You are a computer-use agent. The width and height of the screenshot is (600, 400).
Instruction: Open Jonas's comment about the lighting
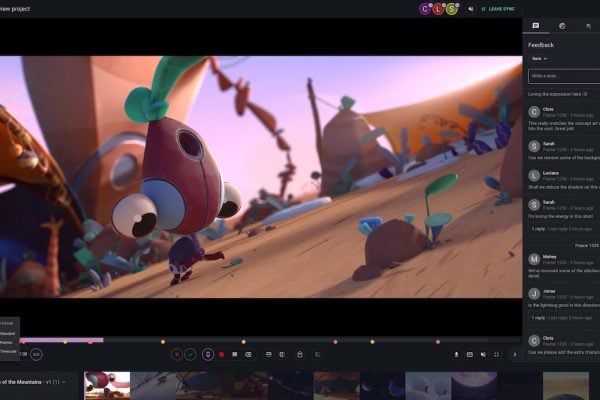(x=563, y=298)
